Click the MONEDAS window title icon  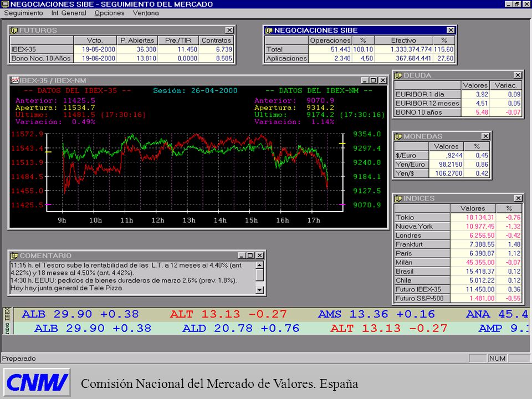[x=398, y=136]
